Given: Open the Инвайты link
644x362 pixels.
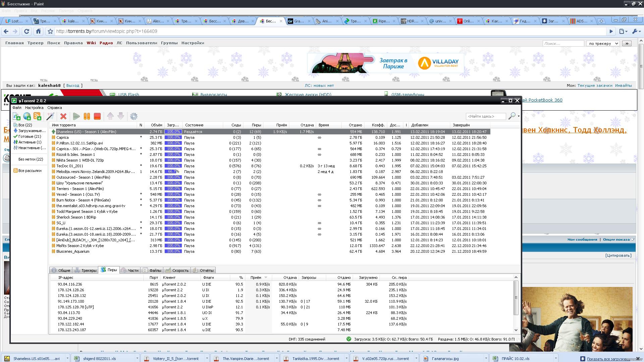Looking at the screenshot, I should click(x=623, y=85).
